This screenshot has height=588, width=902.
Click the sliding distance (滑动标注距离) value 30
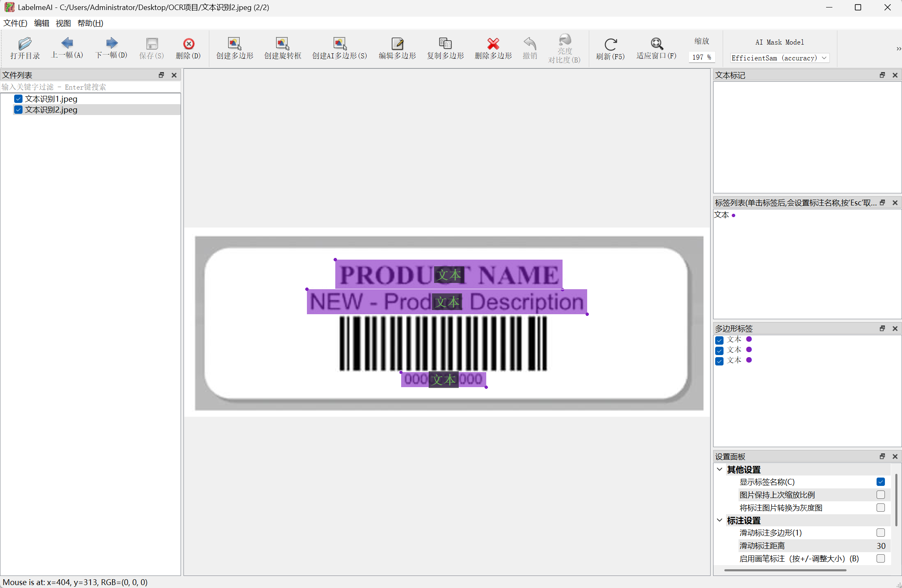881,546
